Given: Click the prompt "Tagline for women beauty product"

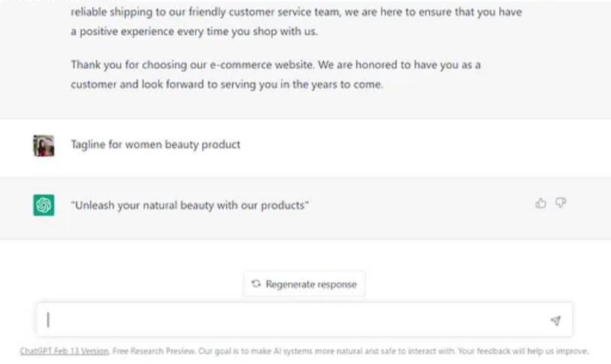Looking at the screenshot, I should point(156,144).
